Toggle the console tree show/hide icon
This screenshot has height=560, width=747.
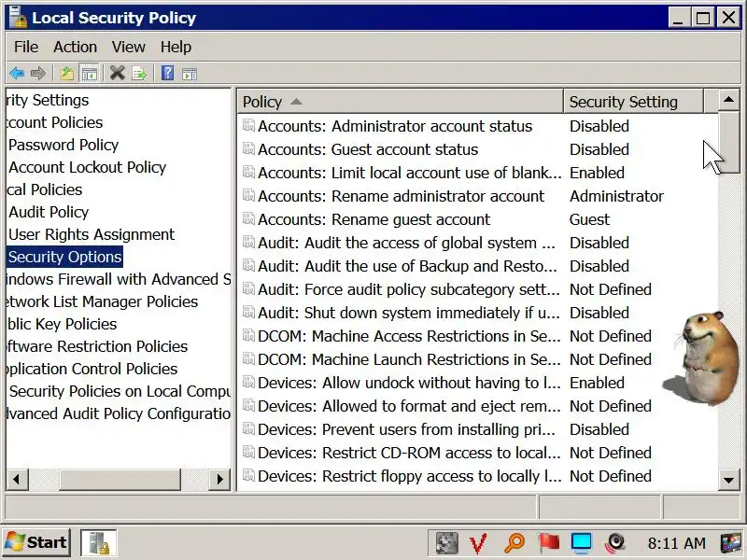coord(89,74)
